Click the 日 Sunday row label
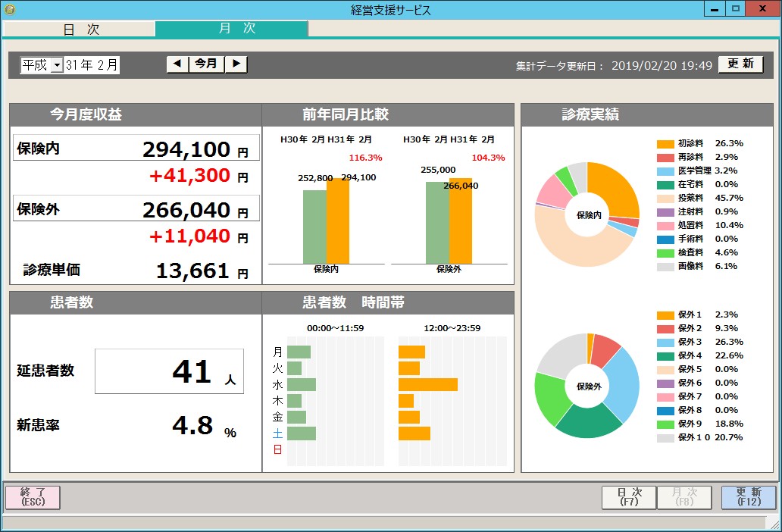Viewport: 782px width, 532px height. (278, 449)
